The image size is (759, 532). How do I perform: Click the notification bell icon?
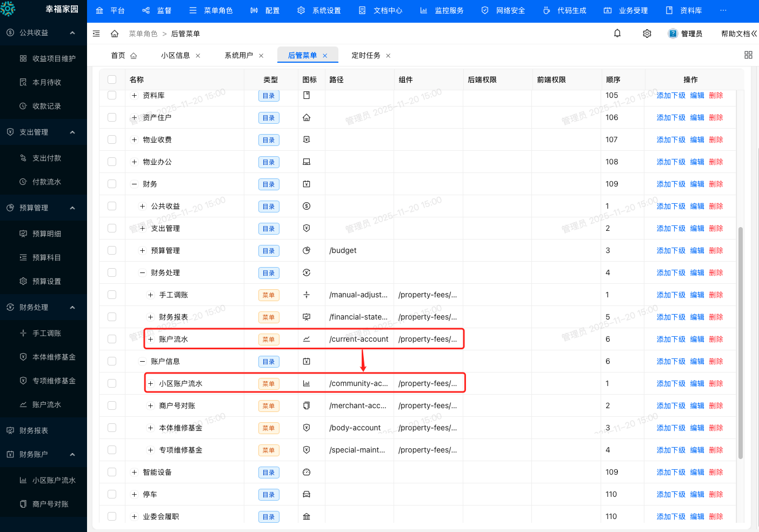pos(617,34)
